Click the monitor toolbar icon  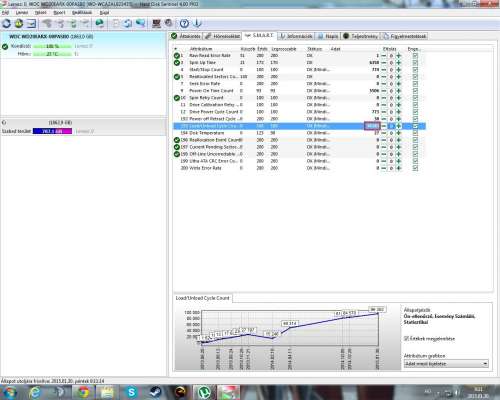(x=156, y=23)
